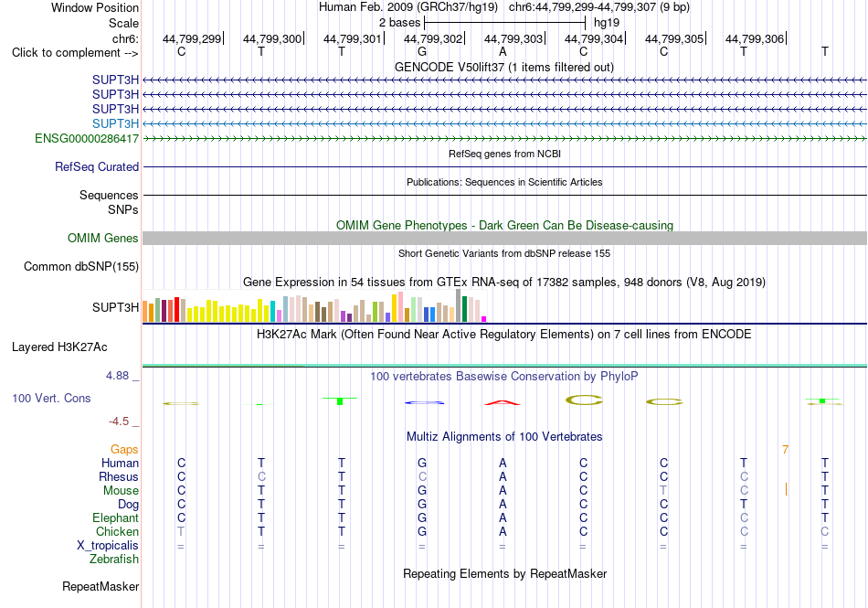
Task: Open 'RefSeq genes from NCBI' track title
Action: (504, 154)
